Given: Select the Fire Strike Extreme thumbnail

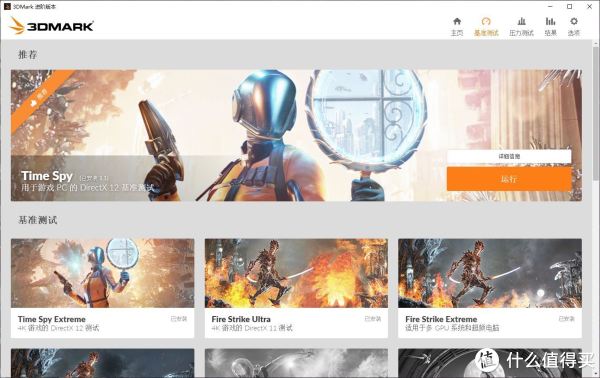Looking at the screenshot, I should click(x=490, y=273).
